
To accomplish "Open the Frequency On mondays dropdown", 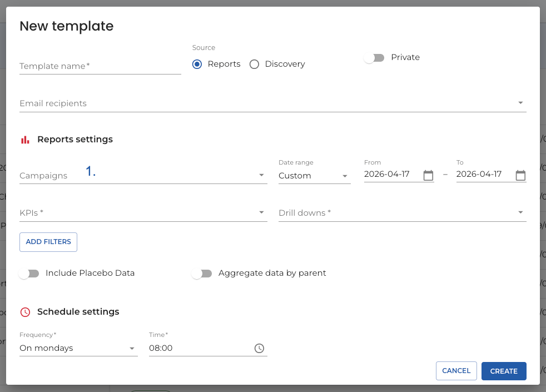I will point(79,348).
